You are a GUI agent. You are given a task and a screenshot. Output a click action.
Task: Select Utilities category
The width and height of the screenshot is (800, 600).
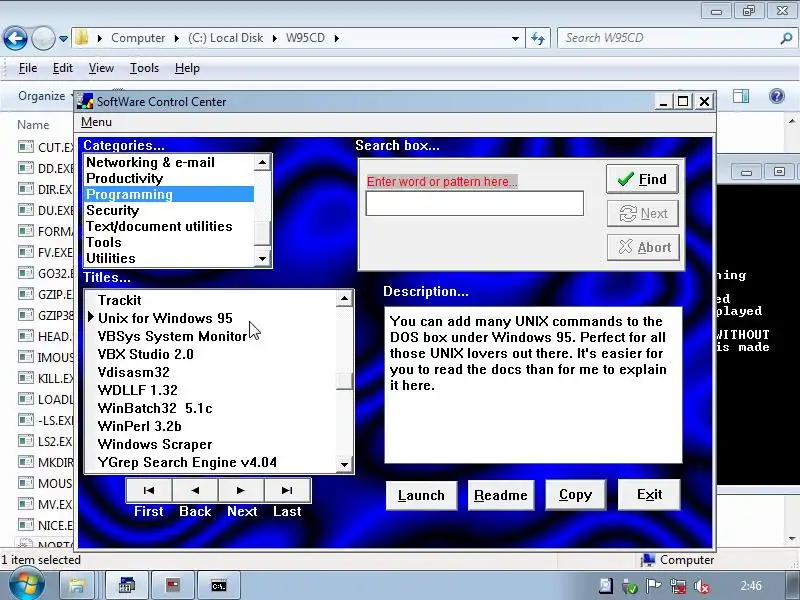[168, 258]
